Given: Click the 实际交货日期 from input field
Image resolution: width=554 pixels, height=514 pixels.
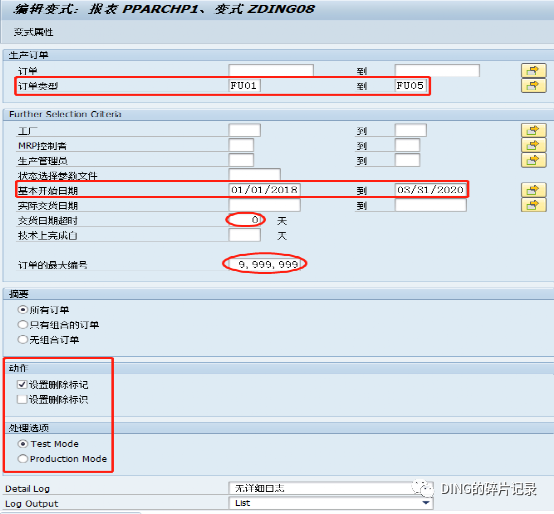Looking at the screenshot, I should pyautogui.click(x=265, y=205).
